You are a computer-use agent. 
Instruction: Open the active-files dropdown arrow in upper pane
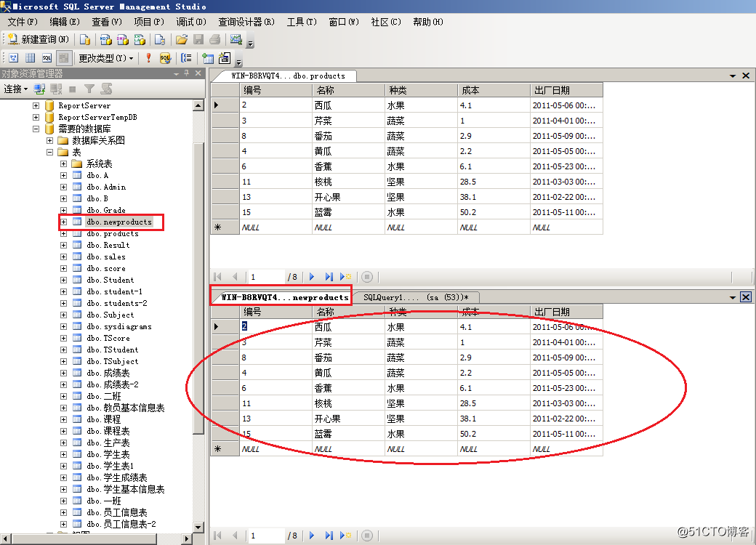(733, 76)
